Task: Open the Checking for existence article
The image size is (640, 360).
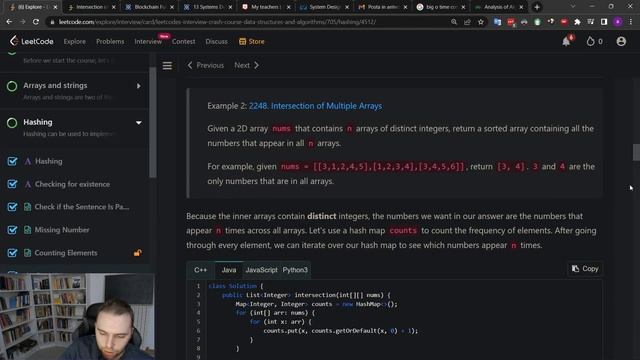Action: tap(72, 184)
